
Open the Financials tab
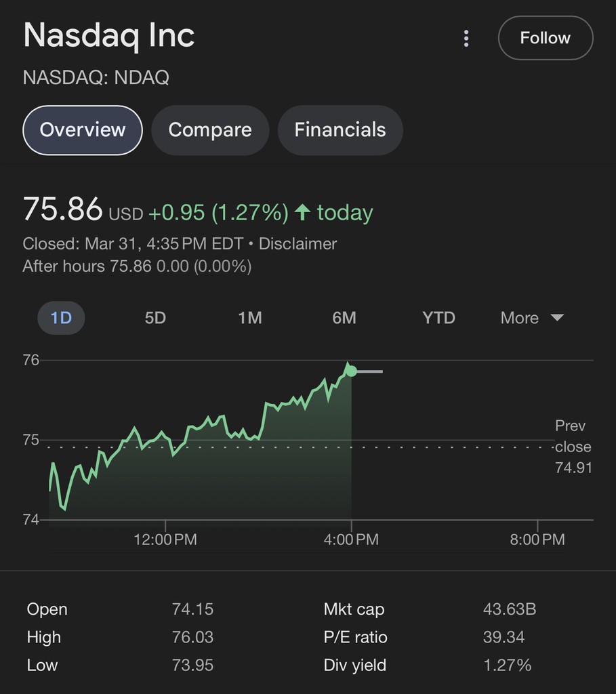pos(340,130)
